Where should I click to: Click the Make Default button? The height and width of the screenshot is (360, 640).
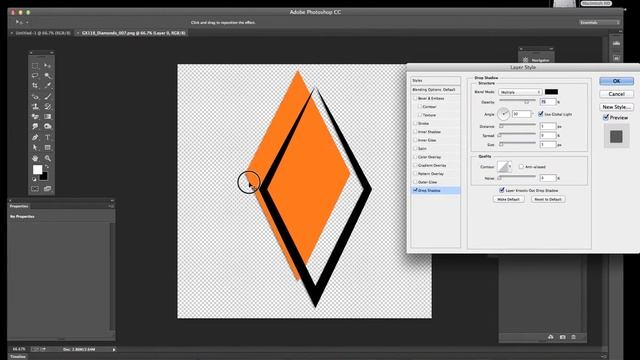(508, 199)
